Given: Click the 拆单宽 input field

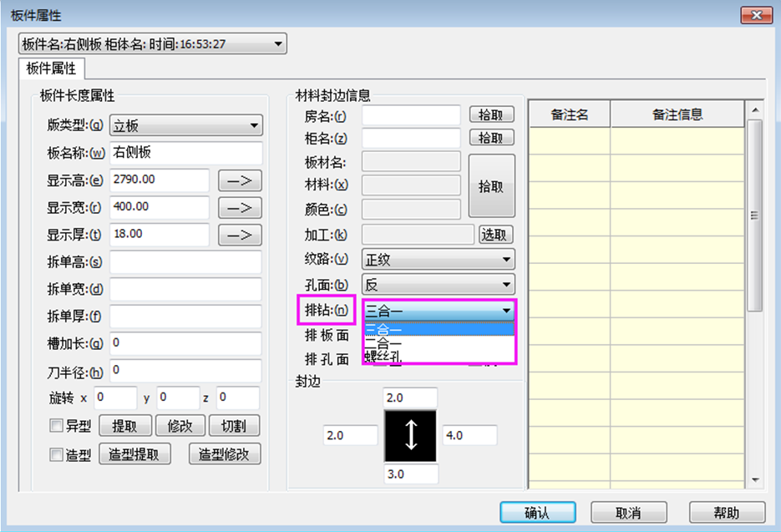Looking at the screenshot, I should pyautogui.click(x=185, y=289).
